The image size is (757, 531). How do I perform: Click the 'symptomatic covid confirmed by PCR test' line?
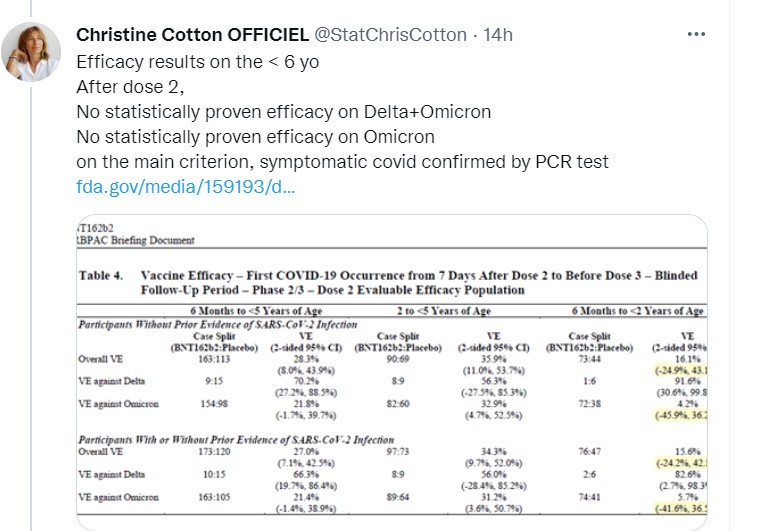[342, 162]
